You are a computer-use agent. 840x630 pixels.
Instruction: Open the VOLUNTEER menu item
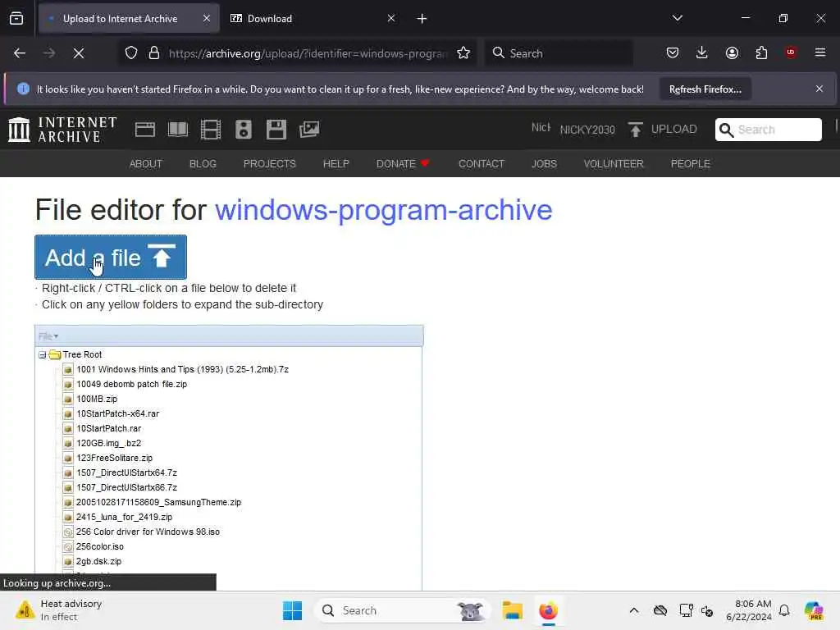click(x=614, y=164)
